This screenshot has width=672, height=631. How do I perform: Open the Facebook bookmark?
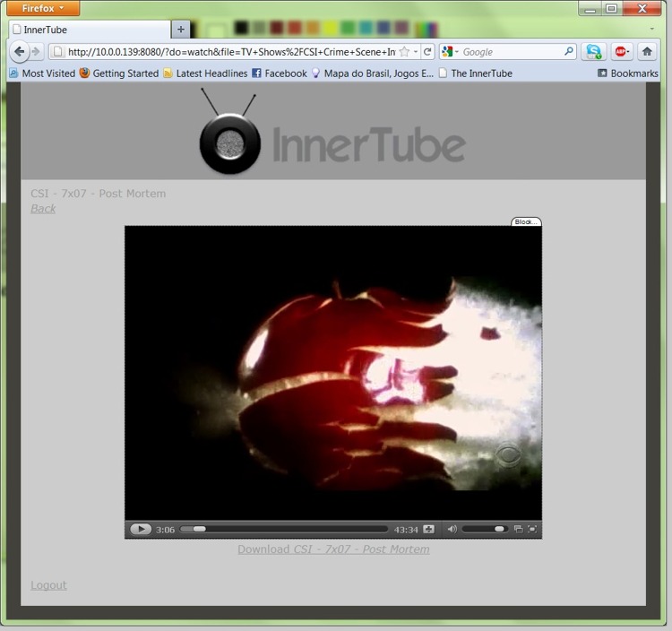click(280, 73)
